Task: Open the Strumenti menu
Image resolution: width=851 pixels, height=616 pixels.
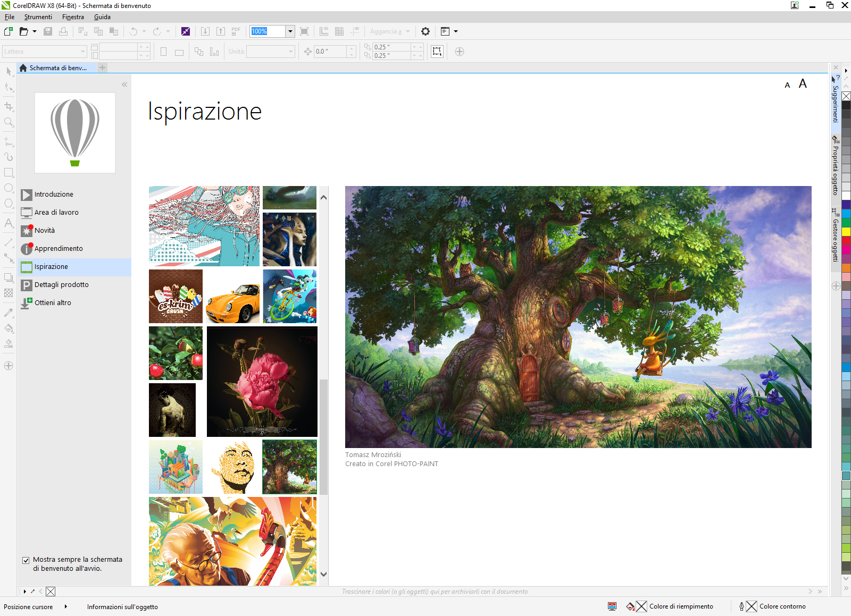Action: click(x=38, y=17)
